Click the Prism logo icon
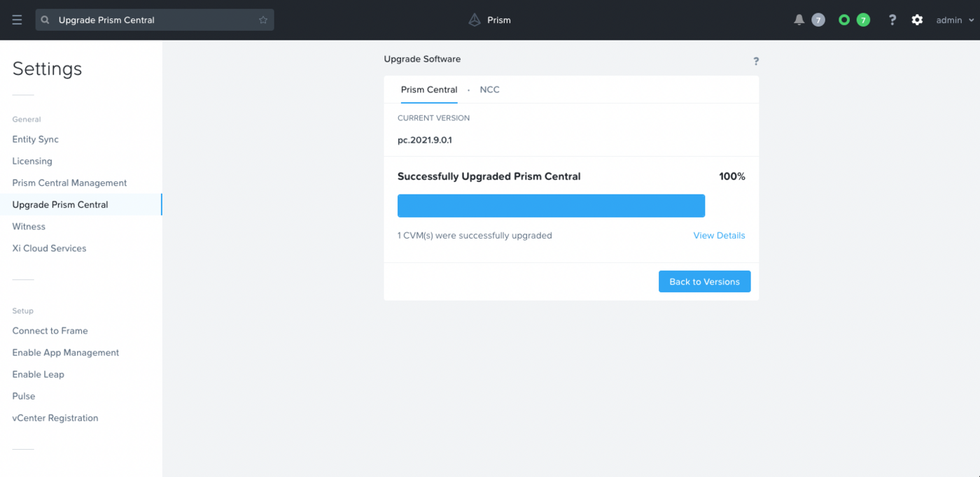 coord(475,20)
